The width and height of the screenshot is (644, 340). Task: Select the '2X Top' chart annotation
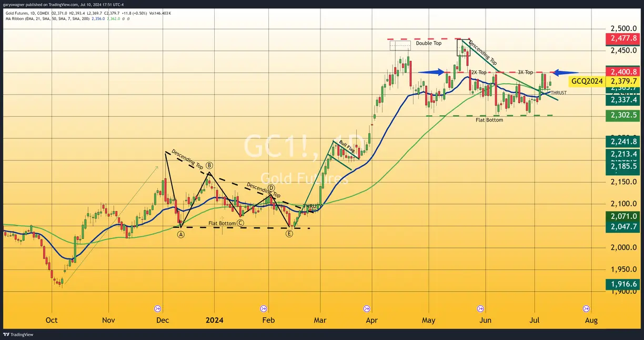479,73
